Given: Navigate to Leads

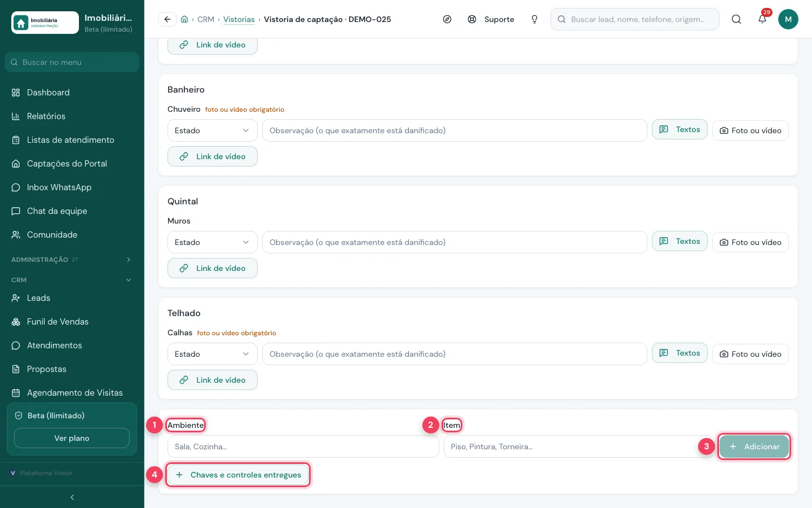Looking at the screenshot, I should [72, 298].
